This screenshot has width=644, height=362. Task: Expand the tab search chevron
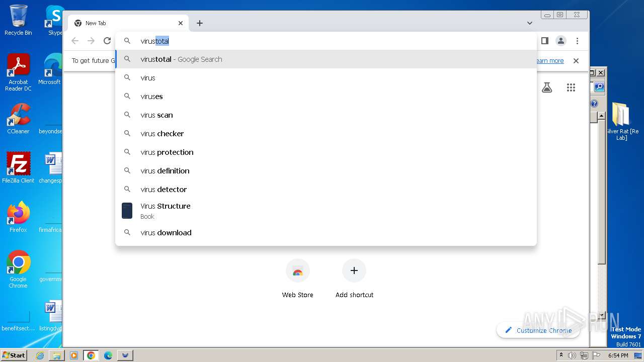530,23
